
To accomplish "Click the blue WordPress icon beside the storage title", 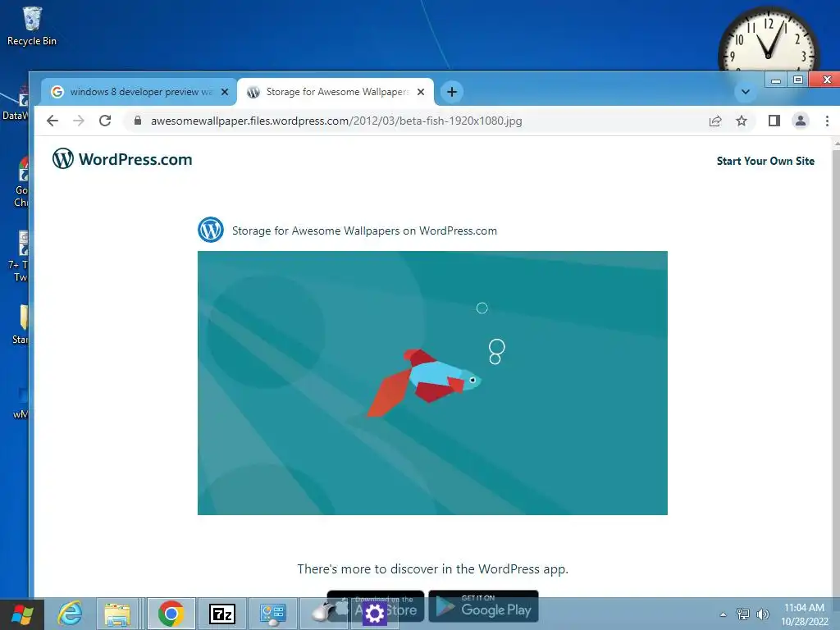I will [x=211, y=230].
